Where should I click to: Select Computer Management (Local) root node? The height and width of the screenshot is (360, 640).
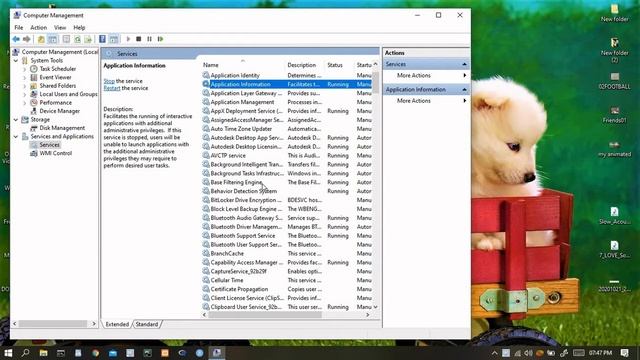(60, 52)
